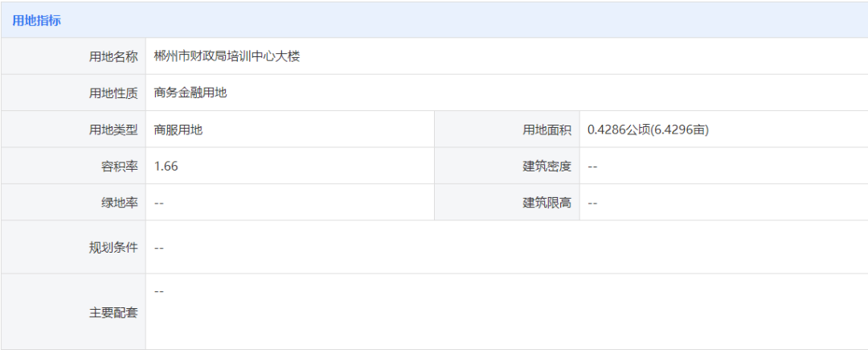Click the empty 规划条件 value cell
The height and width of the screenshot is (350, 868).
click(x=506, y=247)
